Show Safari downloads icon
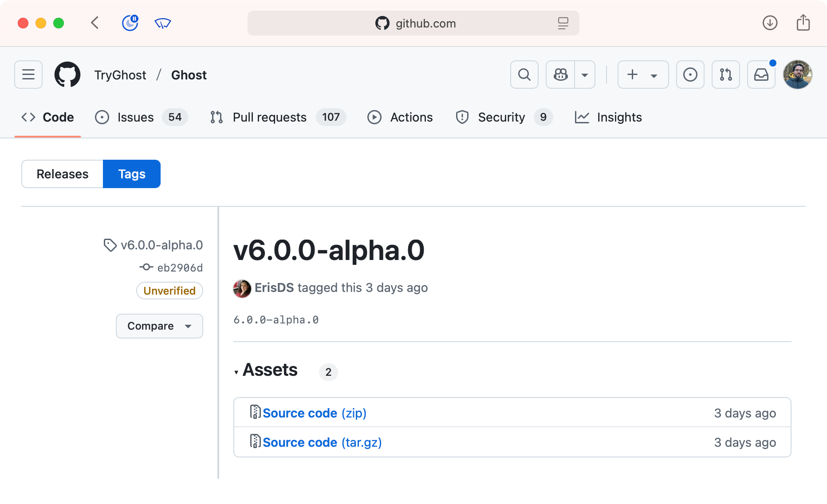Screen dimensions: 827x504 pyautogui.click(x=770, y=23)
